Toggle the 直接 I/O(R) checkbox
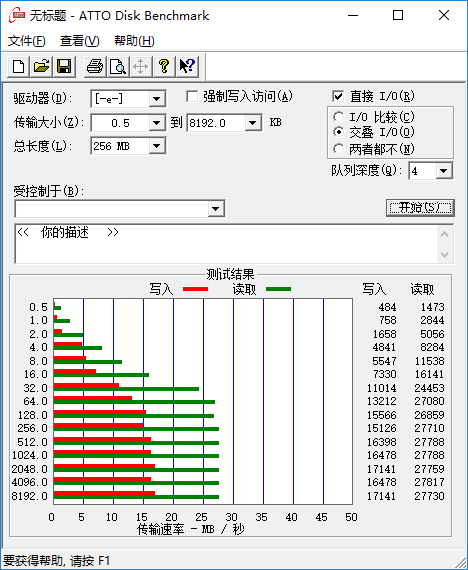468x570 pixels. 338,96
